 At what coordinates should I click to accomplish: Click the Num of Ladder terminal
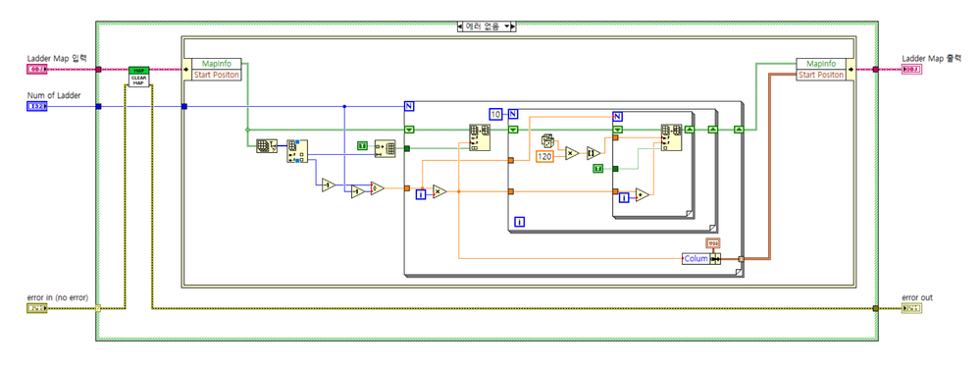pyautogui.click(x=37, y=106)
